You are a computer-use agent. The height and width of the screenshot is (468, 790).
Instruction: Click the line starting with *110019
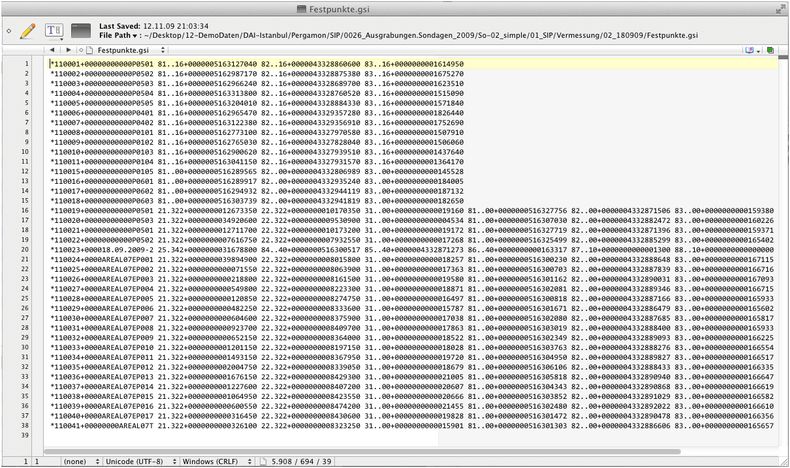coord(412,211)
